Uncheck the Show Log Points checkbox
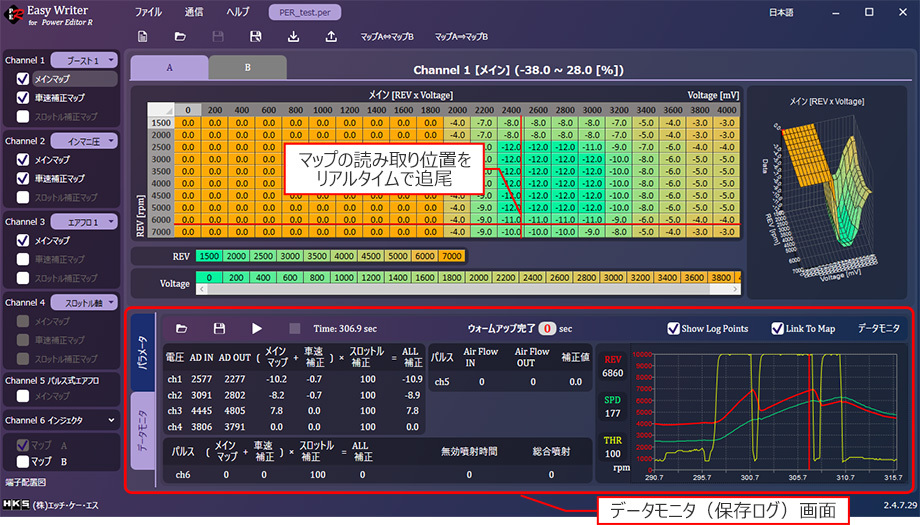Image resolution: width=920 pixels, height=525 pixels. tap(673, 328)
